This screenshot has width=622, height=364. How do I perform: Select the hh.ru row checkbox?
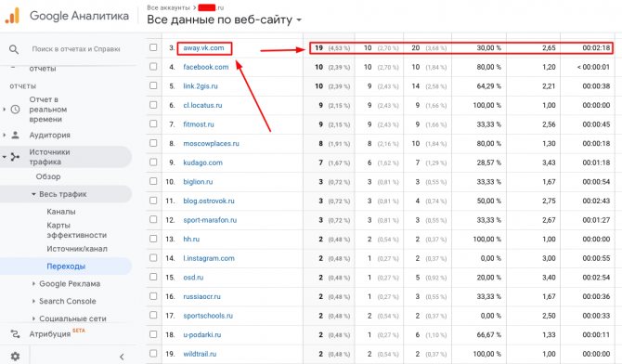[153, 239]
